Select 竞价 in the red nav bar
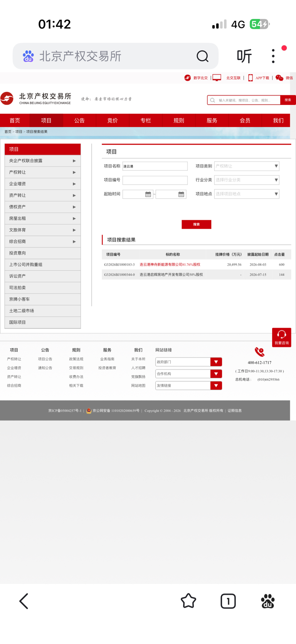Viewport: 296px width, 644px height. [113, 121]
